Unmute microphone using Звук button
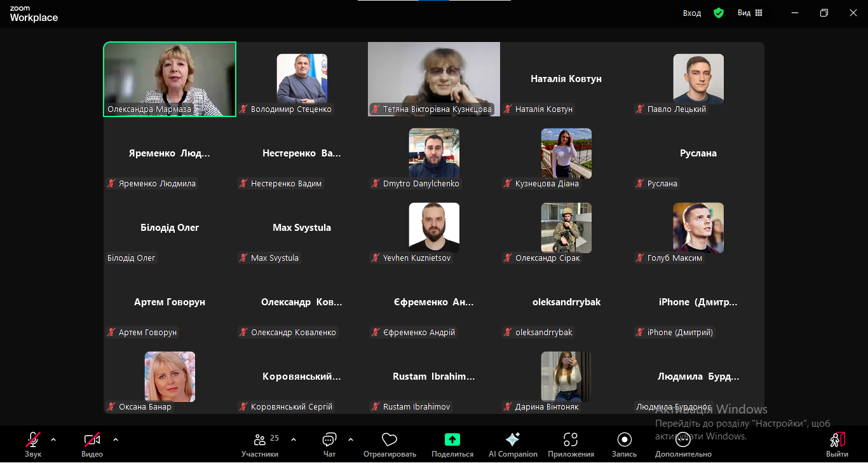This screenshot has height=463, width=868. click(x=33, y=440)
